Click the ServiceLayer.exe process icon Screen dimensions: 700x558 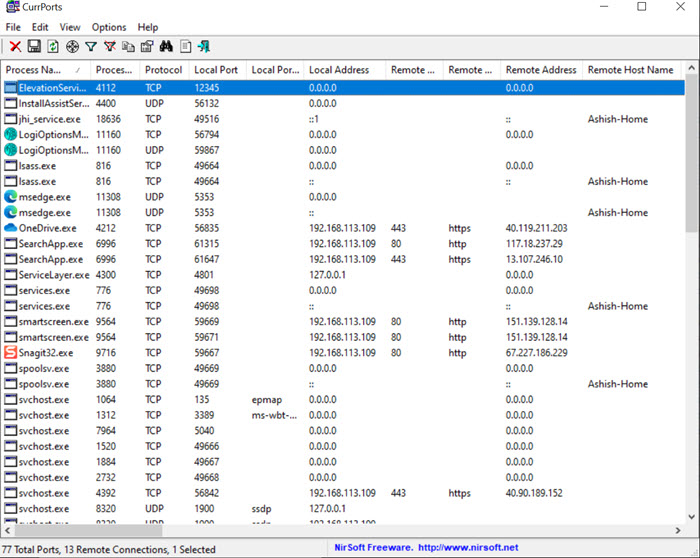(10, 275)
